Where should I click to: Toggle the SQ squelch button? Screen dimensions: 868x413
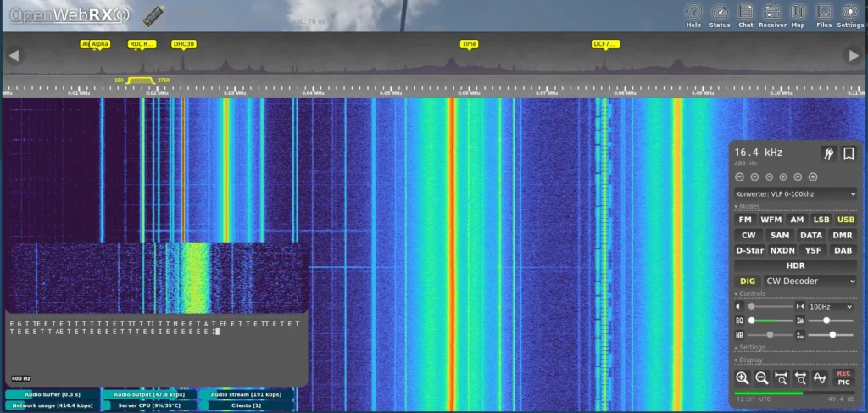(739, 321)
